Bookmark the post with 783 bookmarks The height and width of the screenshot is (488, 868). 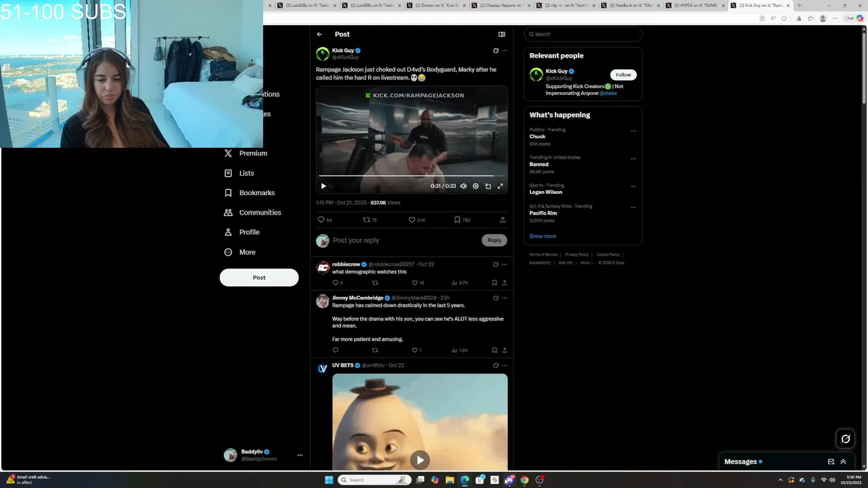point(462,220)
